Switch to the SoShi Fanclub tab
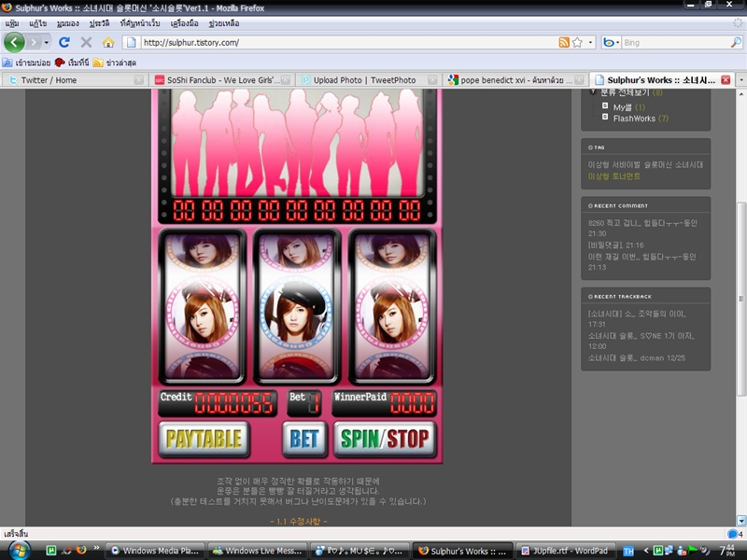The width and height of the screenshot is (747, 560). (223, 80)
